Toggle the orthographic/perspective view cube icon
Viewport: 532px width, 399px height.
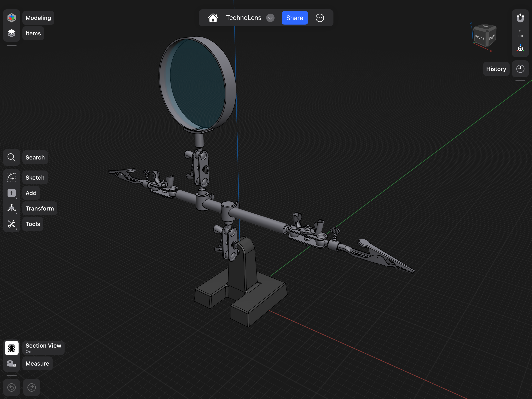pos(520,49)
